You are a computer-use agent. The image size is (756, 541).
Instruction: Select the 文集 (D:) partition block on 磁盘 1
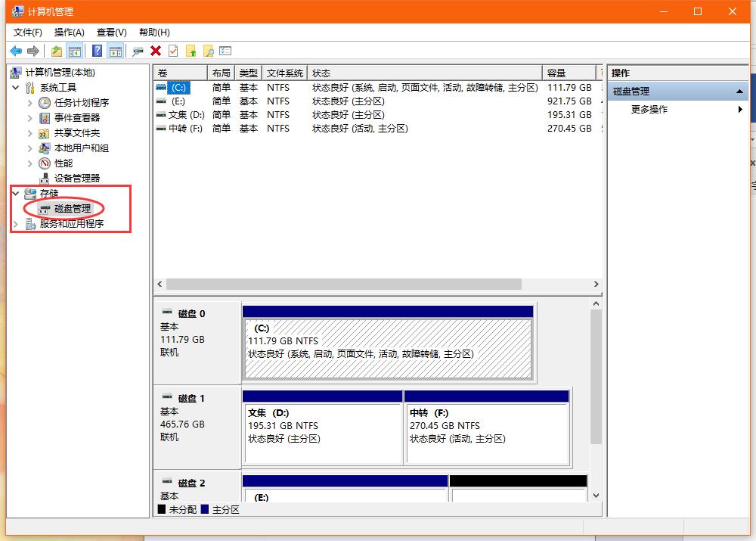pyautogui.click(x=323, y=428)
